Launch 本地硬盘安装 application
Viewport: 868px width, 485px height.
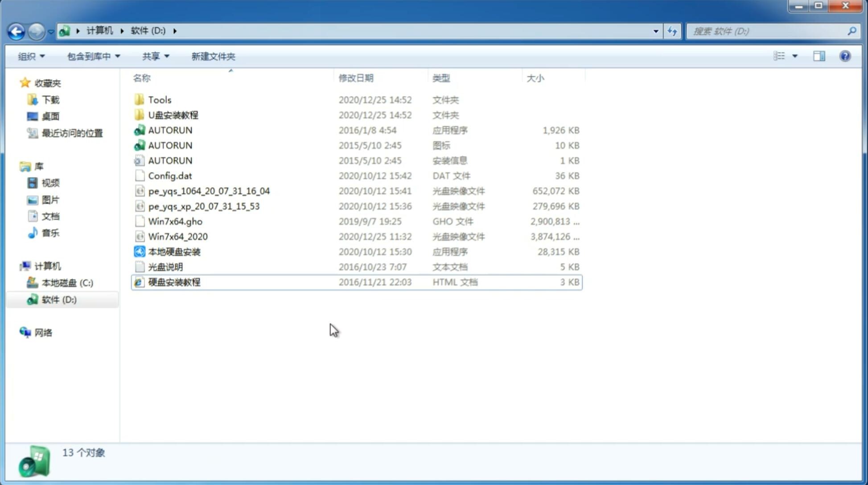coord(174,251)
